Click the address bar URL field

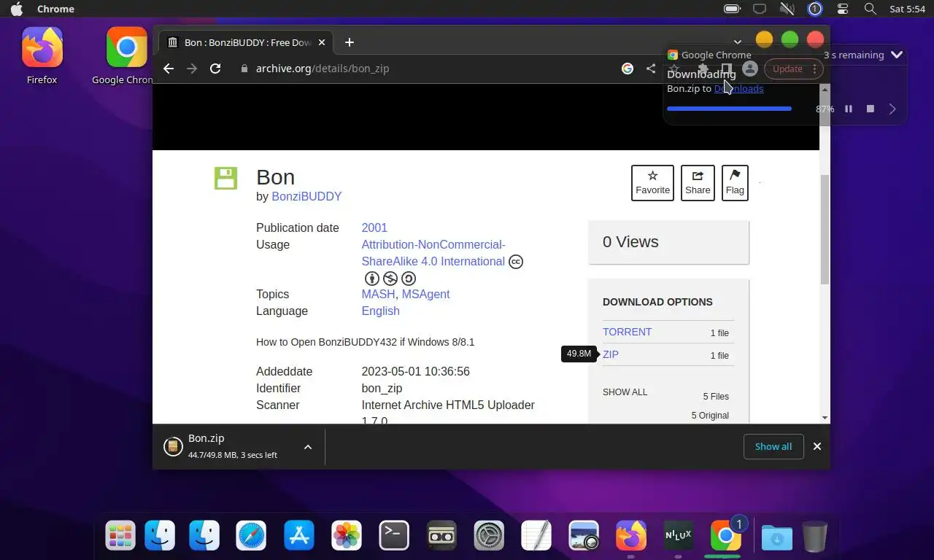click(x=427, y=69)
